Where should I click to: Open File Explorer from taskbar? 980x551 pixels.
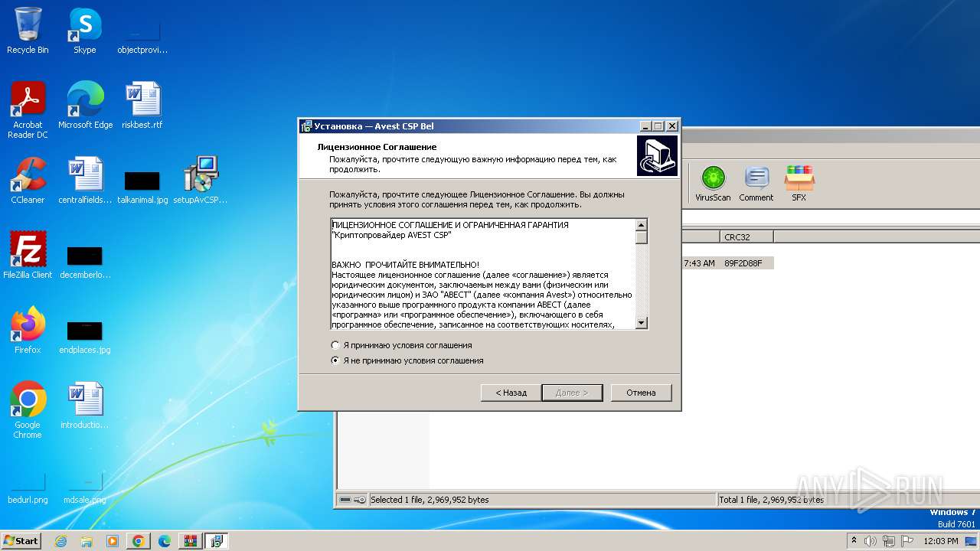click(87, 541)
